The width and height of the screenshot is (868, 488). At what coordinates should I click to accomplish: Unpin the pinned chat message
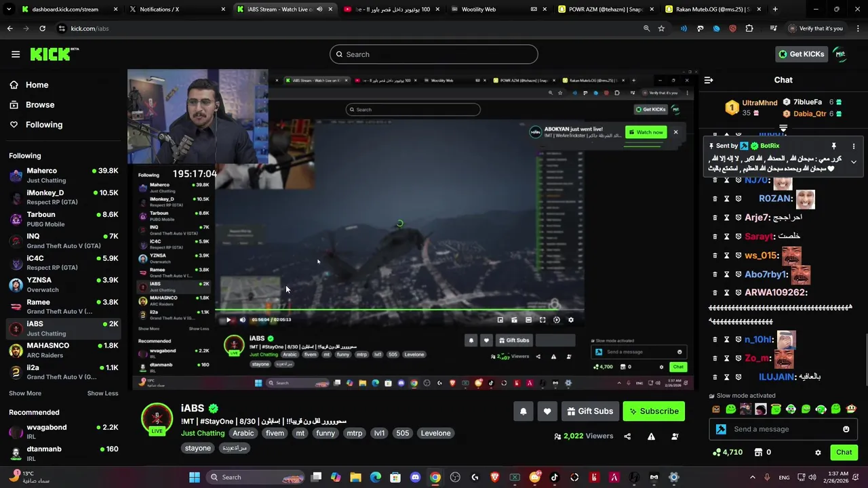[833, 146]
